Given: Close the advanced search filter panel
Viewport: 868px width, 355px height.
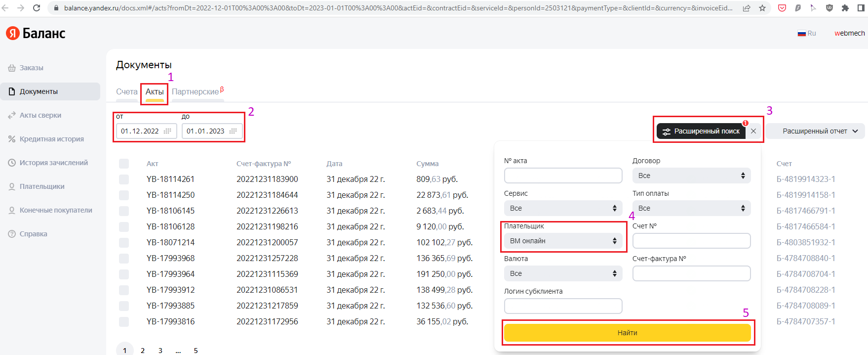Looking at the screenshot, I should (x=753, y=131).
